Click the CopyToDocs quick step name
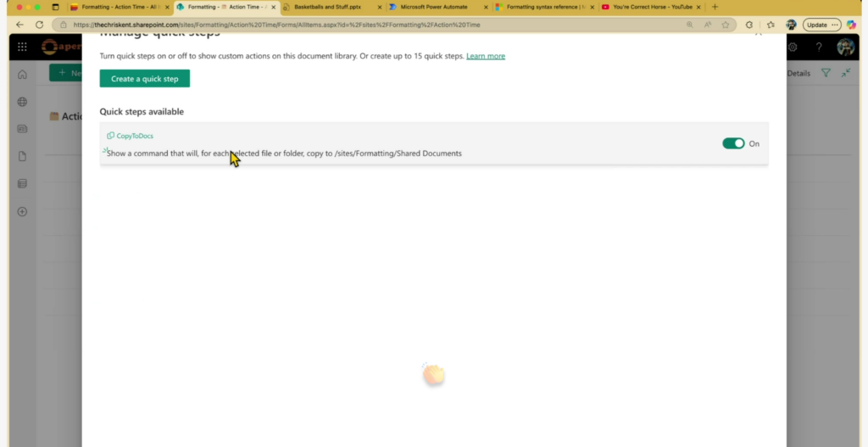The image size is (868, 447). pyautogui.click(x=135, y=136)
